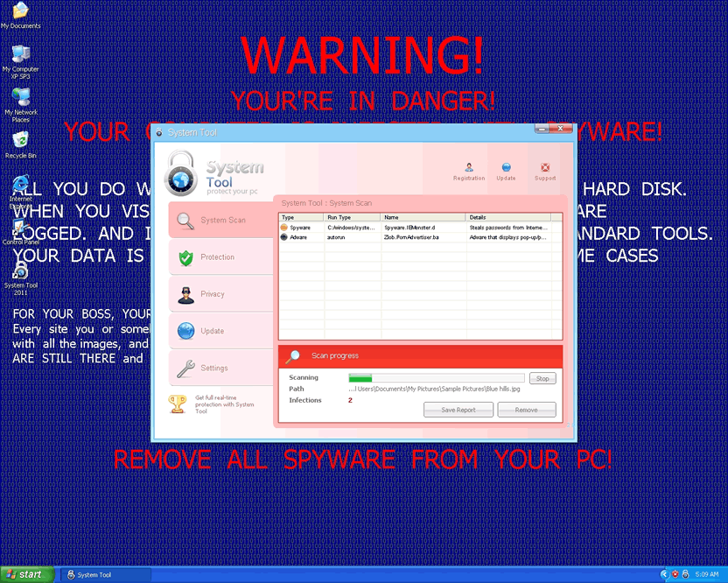Click the Windows Start button
This screenshot has height=583, width=728.
25,574
